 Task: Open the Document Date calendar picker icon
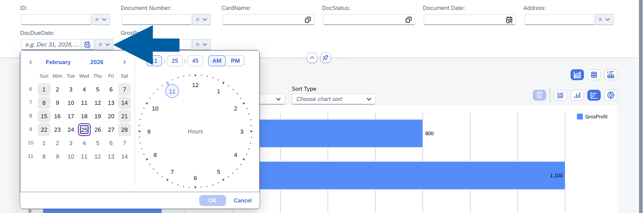tap(509, 20)
